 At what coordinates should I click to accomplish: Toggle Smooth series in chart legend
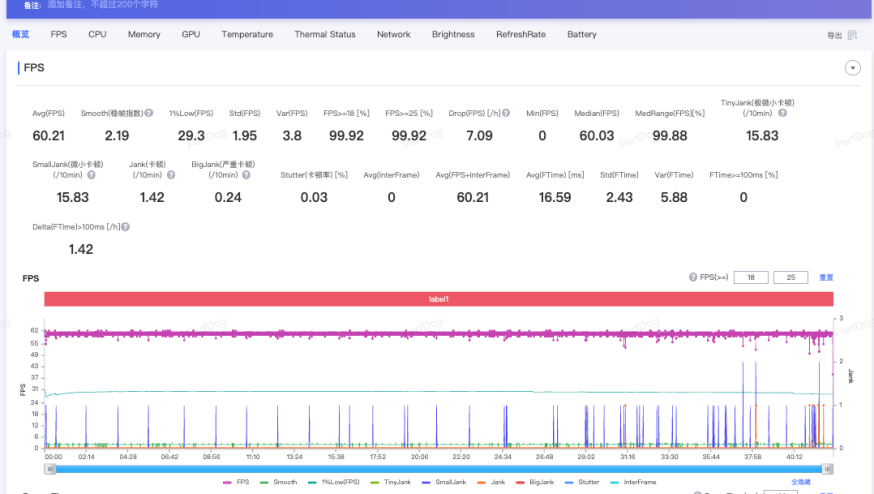click(278, 482)
